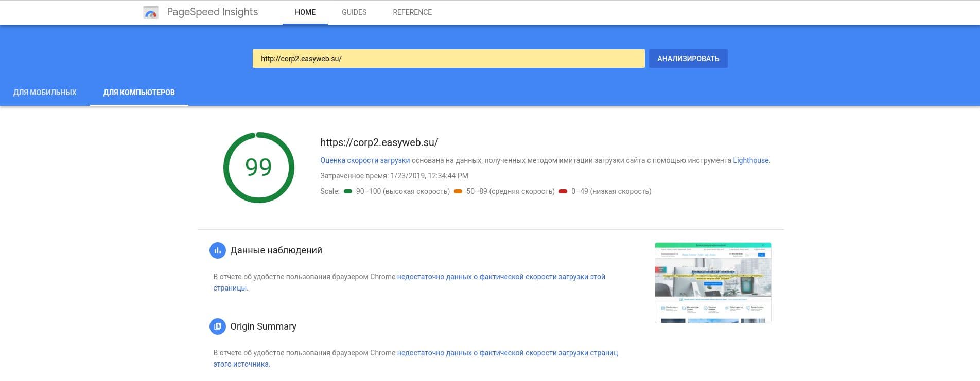Click the green 99 score gauge

click(x=258, y=168)
